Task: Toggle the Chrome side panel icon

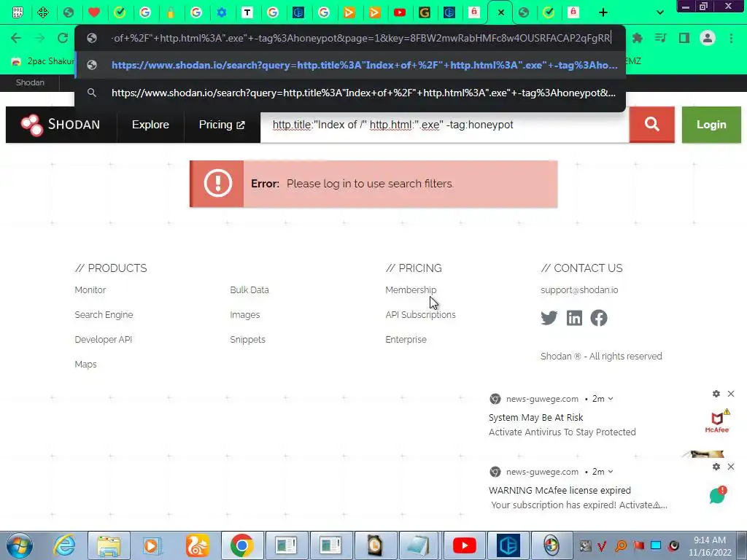Action: point(684,38)
